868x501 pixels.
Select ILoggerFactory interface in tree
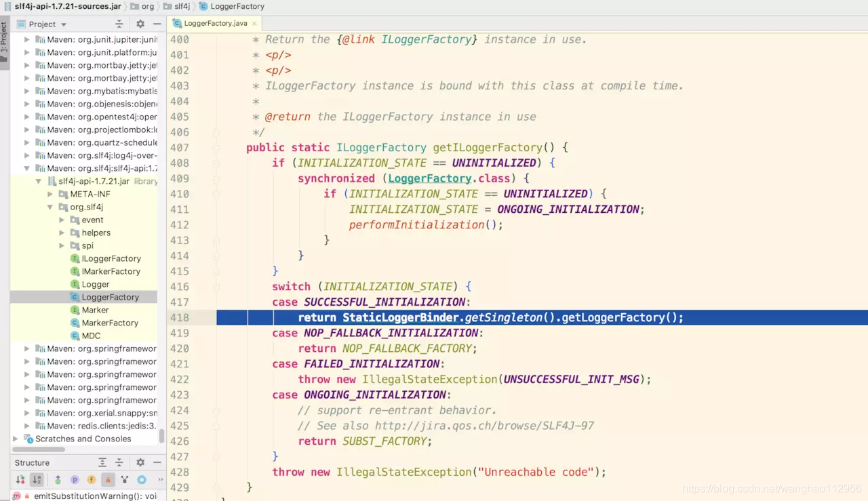point(111,258)
